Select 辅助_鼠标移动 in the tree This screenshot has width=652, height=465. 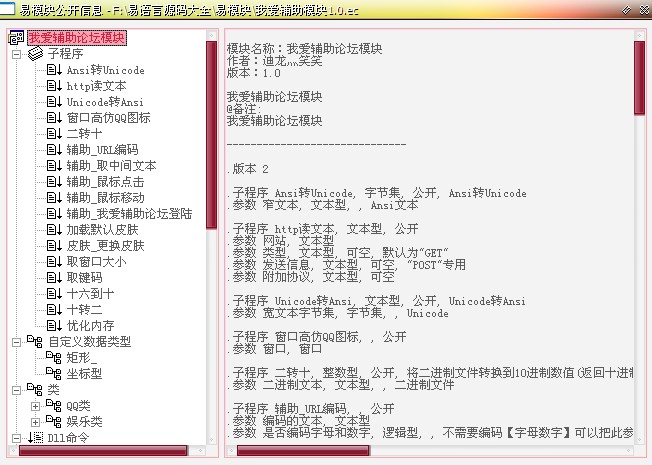point(105,198)
